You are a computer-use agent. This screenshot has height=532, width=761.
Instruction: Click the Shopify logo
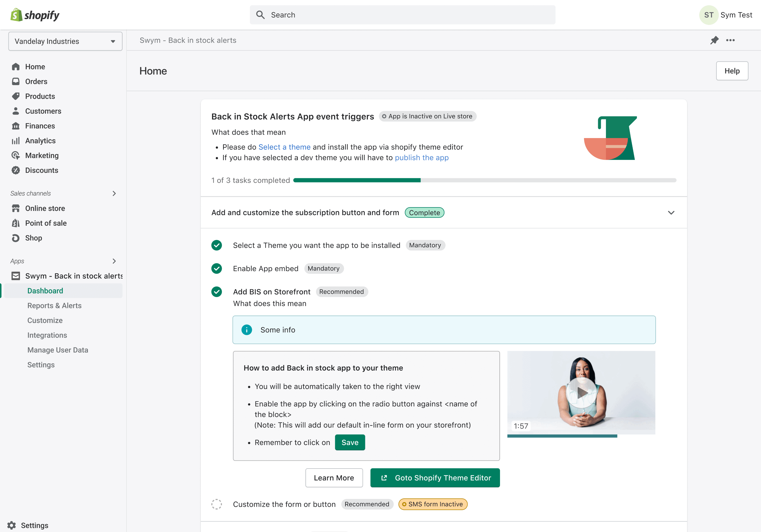pos(35,15)
